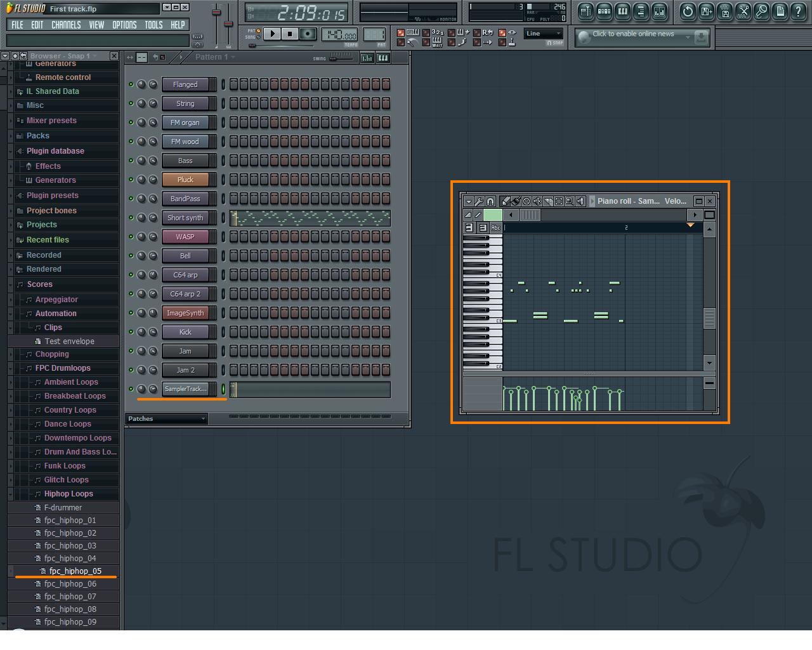Toggle the SamplerTrack channel select LED
Image resolution: width=812 pixels, height=650 pixels.
click(223, 389)
